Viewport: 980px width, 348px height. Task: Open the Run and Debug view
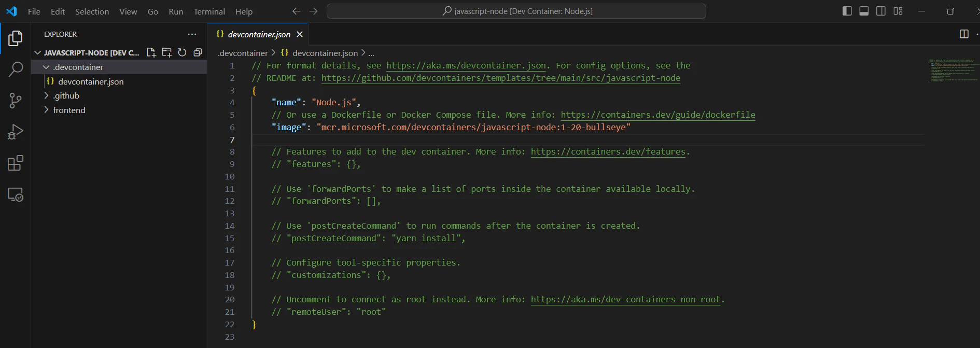pos(16,132)
